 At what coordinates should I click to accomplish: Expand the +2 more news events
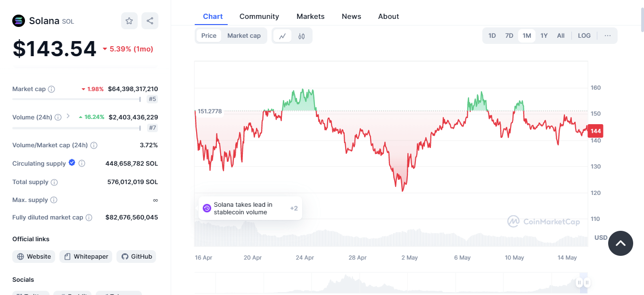(x=294, y=208)
